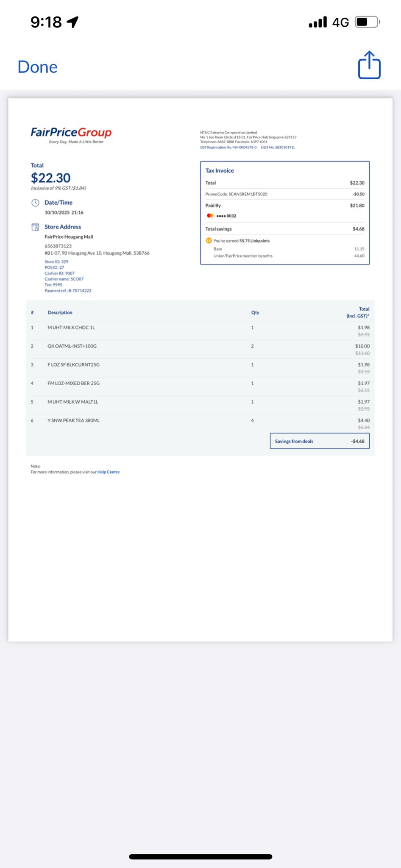Tap the battery icon in status bar
Screen dimensions: 401x868
(368, 22)
